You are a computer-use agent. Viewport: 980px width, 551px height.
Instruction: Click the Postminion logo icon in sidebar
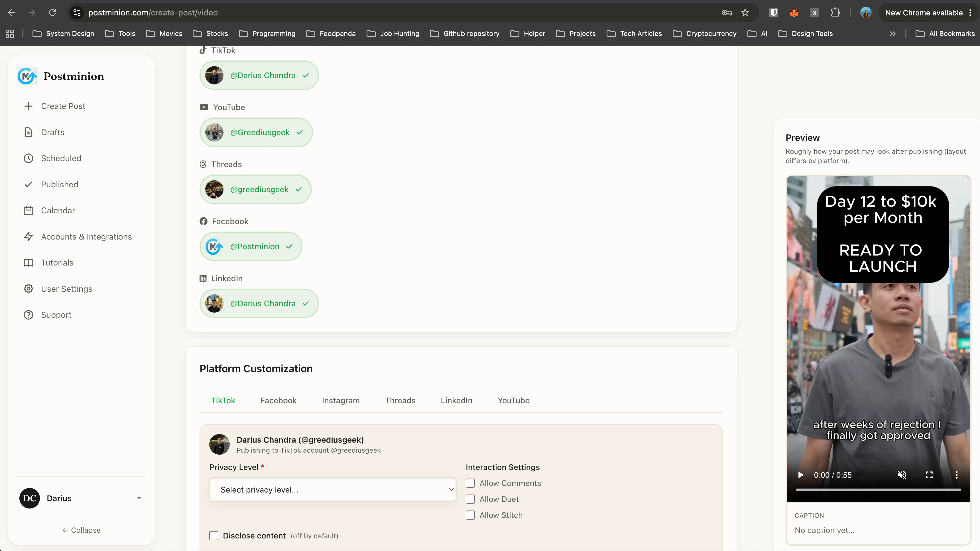pyautogui.click(x=27, y=76)
